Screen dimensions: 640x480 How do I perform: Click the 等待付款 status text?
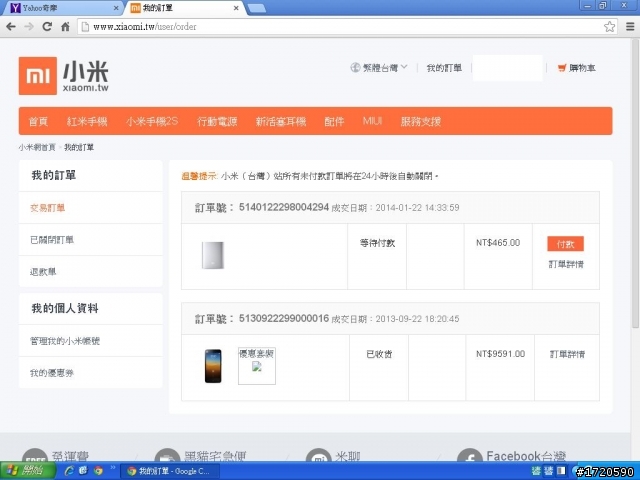tap(378, 243)
